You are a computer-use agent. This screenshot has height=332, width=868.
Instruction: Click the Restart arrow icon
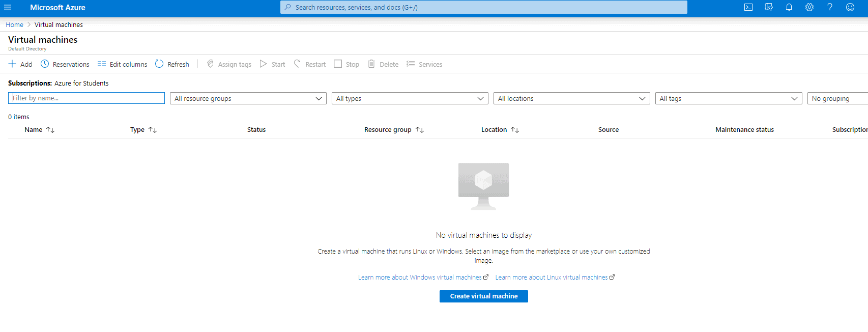[297, 64]
